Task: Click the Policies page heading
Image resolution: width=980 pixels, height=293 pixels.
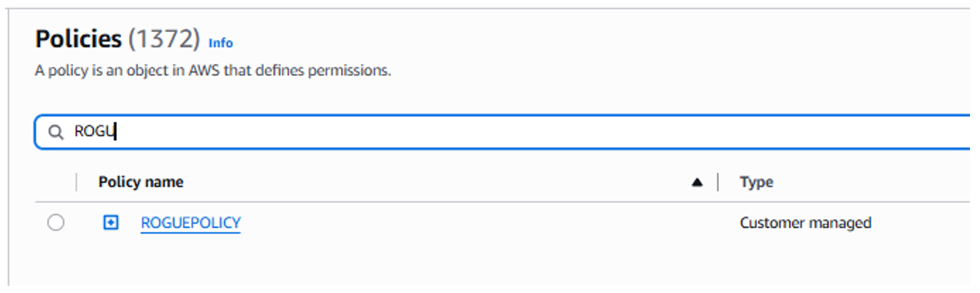Action: tap(78, 39)
